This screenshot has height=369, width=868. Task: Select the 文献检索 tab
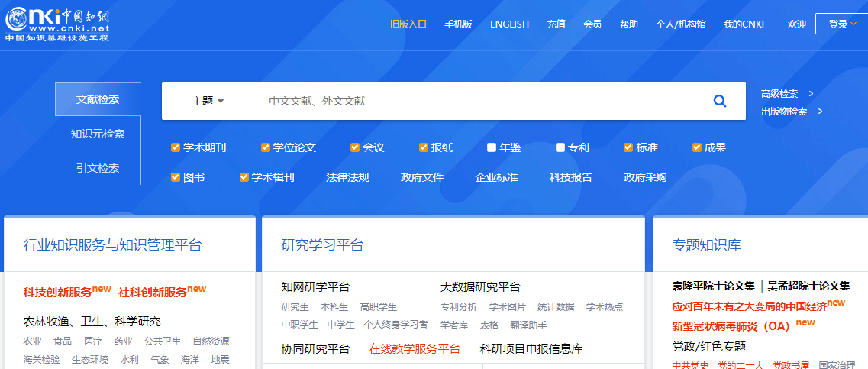(98, 99)
